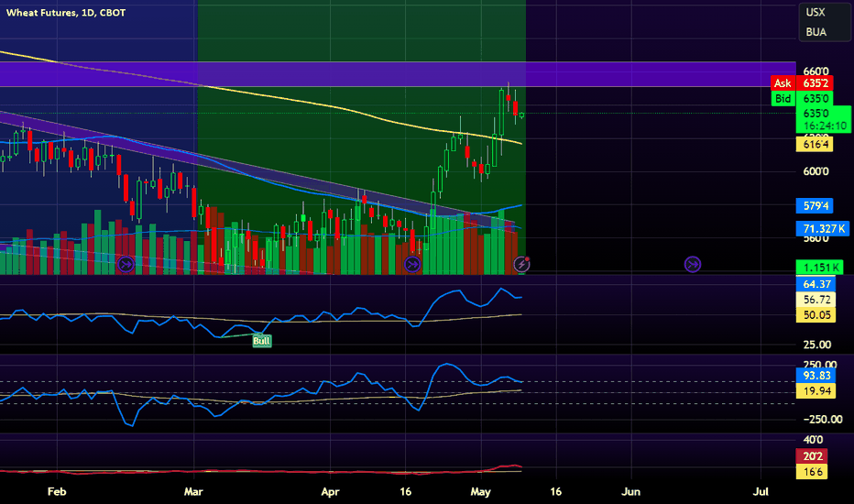Click the green Bull divergence label
854x504 pixels.
[x=261, y=341]
